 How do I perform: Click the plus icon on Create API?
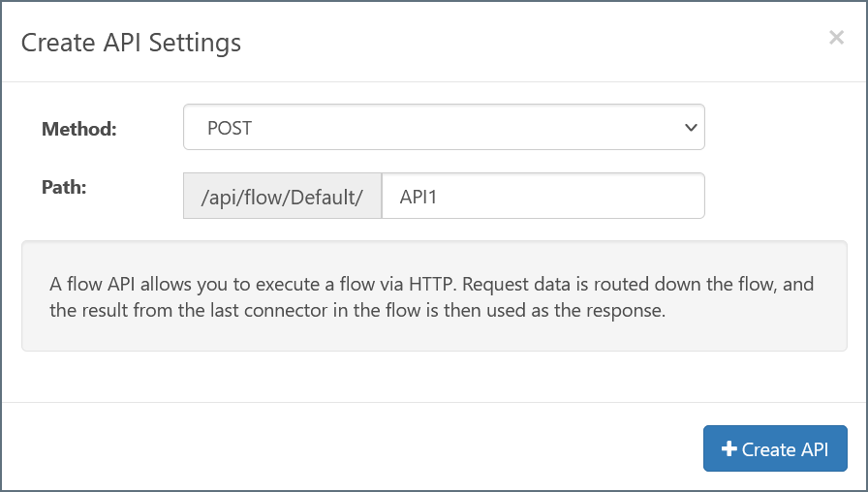coord(730,449)
